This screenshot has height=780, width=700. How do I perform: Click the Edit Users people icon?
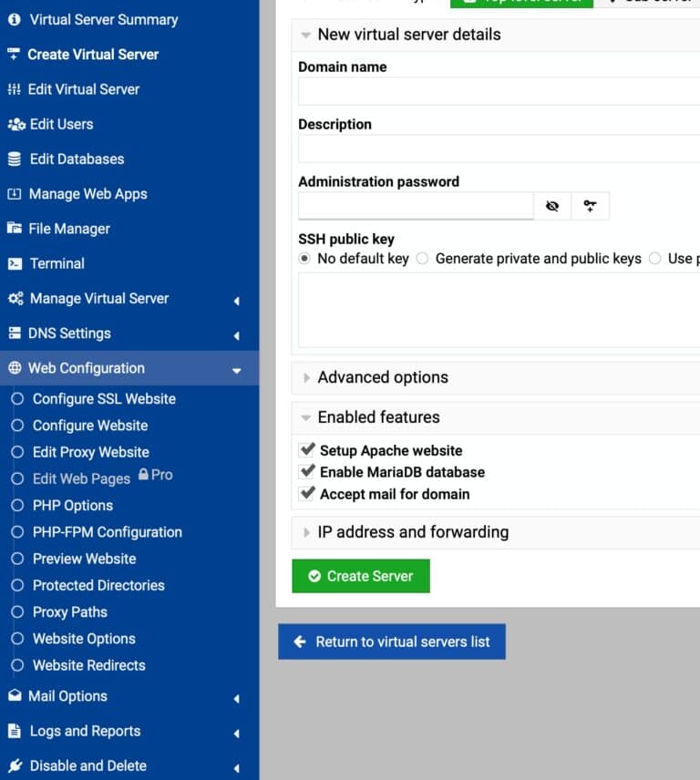pos(15,124)
